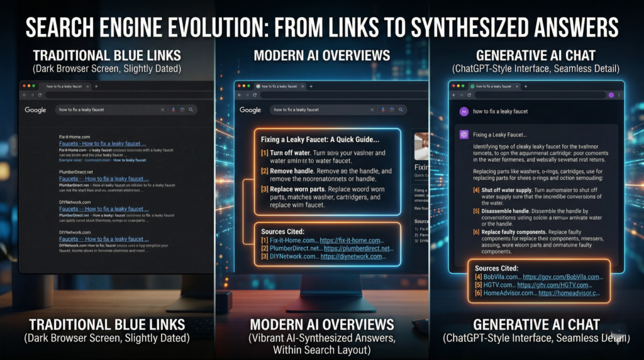Click the "[4] Shut off water supply" step
This screenshot has height=360, width=644.
pos(537,196)
